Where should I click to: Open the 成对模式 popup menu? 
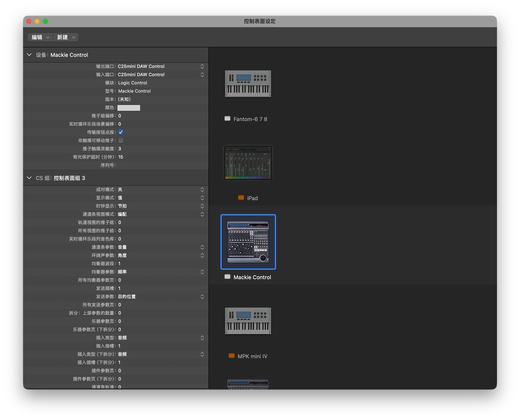click(161, 189)
